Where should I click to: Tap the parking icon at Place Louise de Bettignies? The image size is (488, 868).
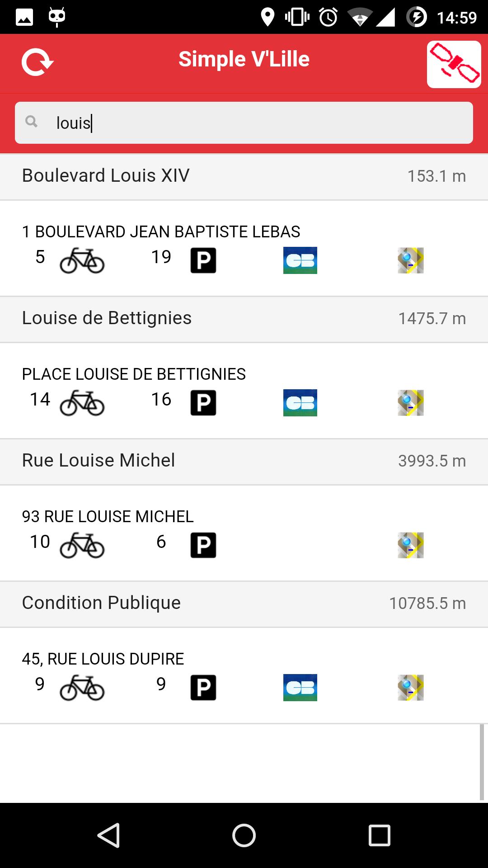(203, 403)
